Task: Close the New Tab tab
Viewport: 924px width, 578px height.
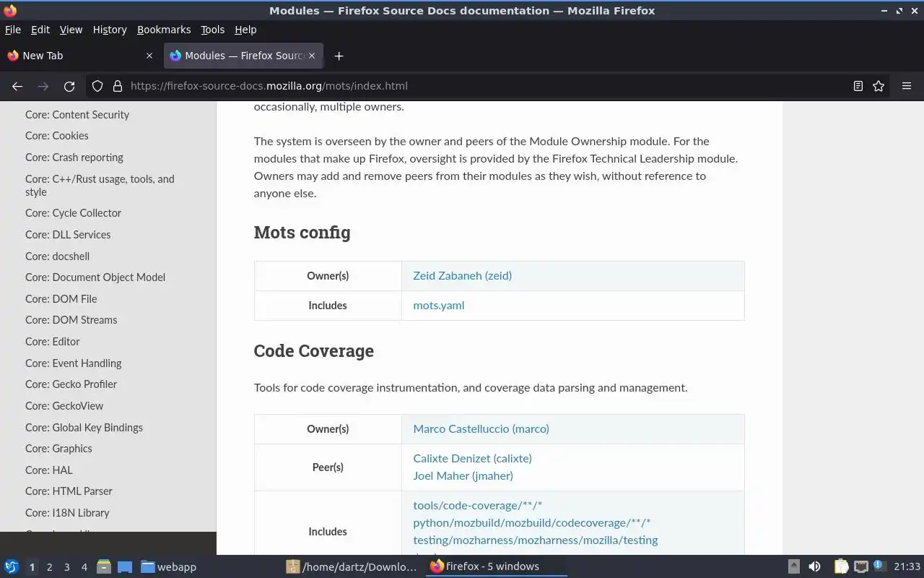Action: 149,56
